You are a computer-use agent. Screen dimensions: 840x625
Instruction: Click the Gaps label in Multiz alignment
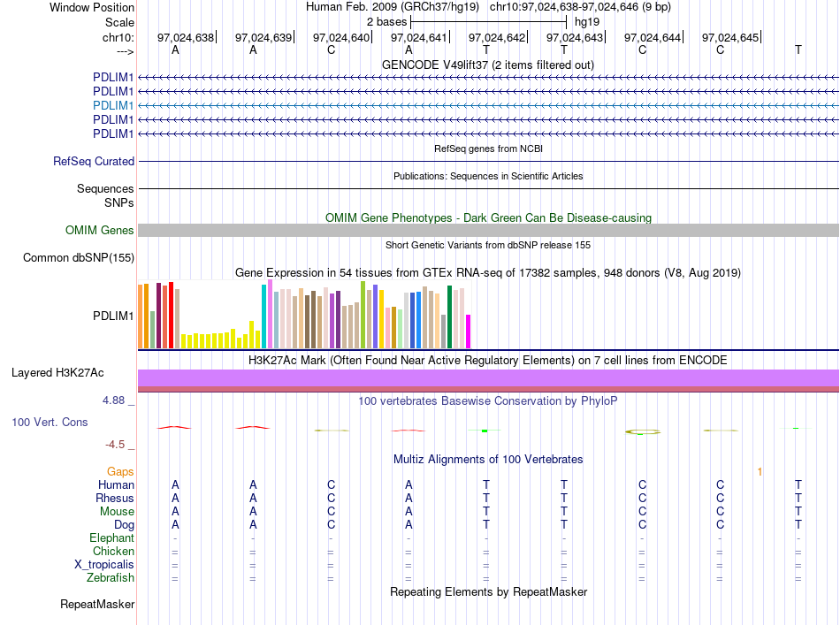[120, 471]
